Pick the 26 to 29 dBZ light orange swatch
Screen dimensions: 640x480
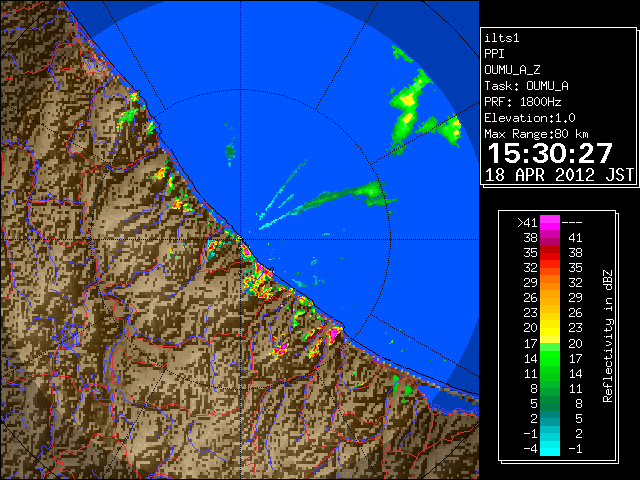click(x=550, y=298)
